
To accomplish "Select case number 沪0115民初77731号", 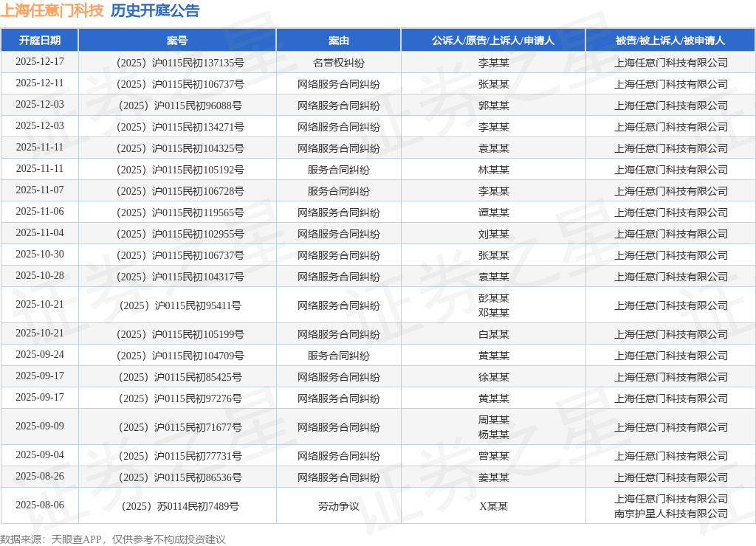I will 180,456.
